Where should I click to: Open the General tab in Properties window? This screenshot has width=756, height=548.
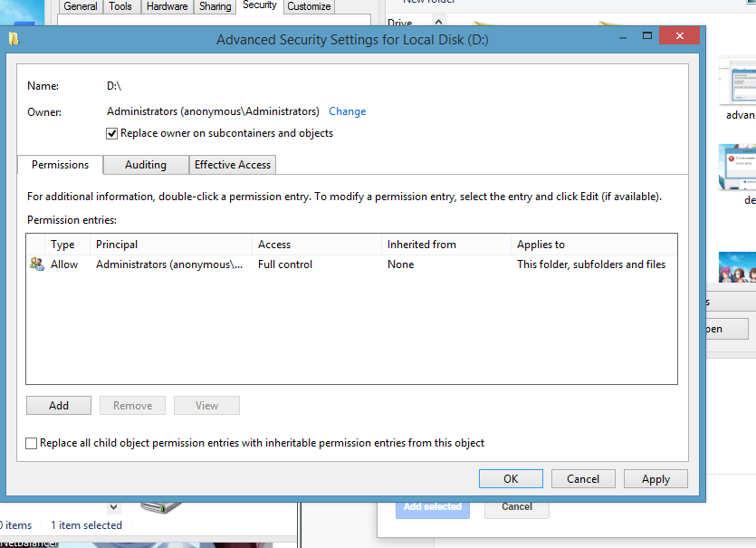pos(81,6)
